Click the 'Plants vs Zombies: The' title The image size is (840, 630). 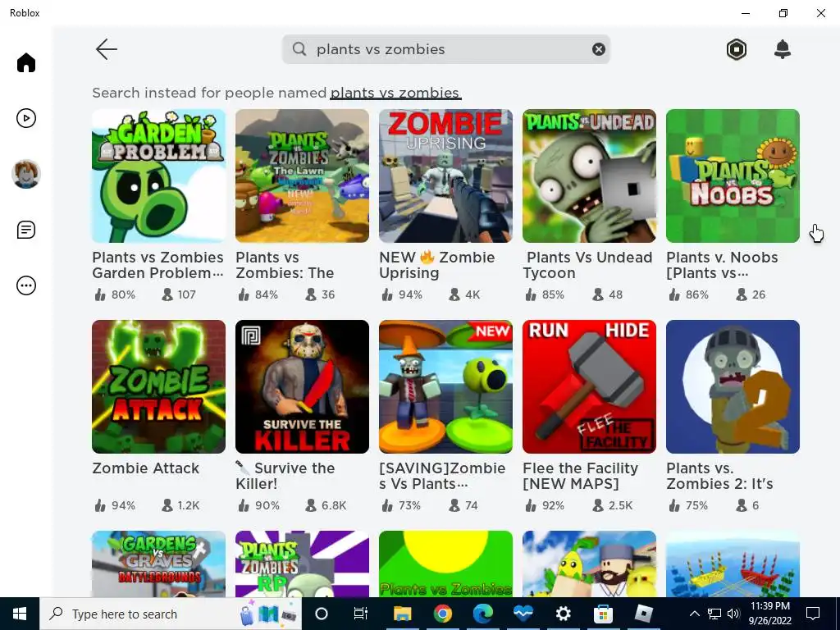(x=285, y=265)
